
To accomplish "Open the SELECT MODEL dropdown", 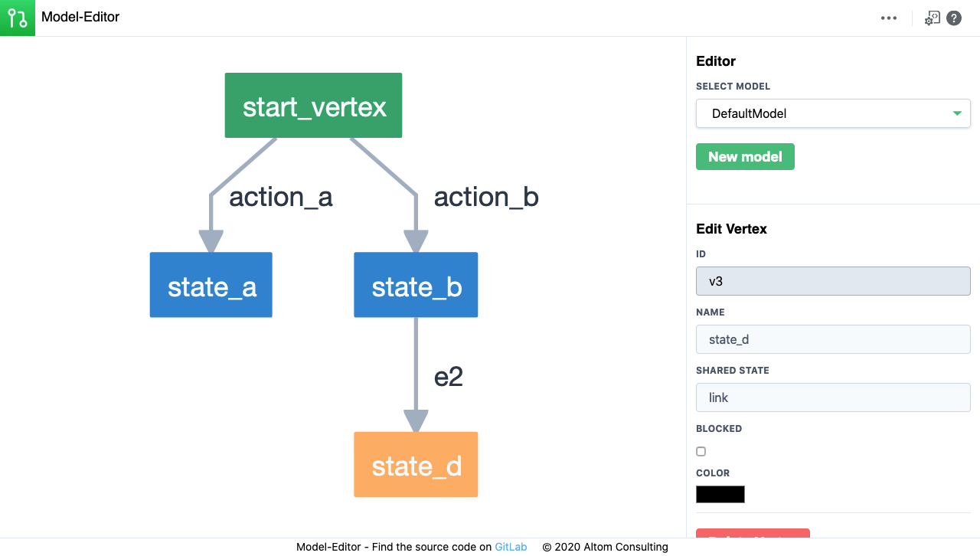I will click(833, 113).
